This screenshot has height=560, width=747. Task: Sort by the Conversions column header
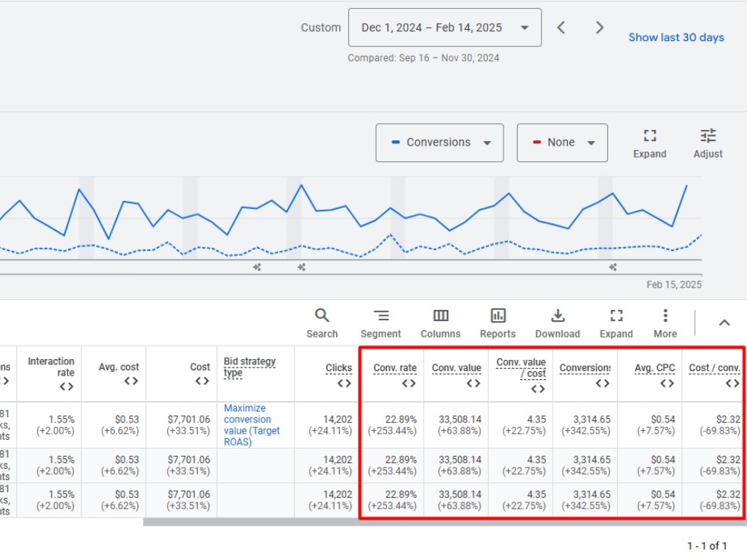[585, 367]
